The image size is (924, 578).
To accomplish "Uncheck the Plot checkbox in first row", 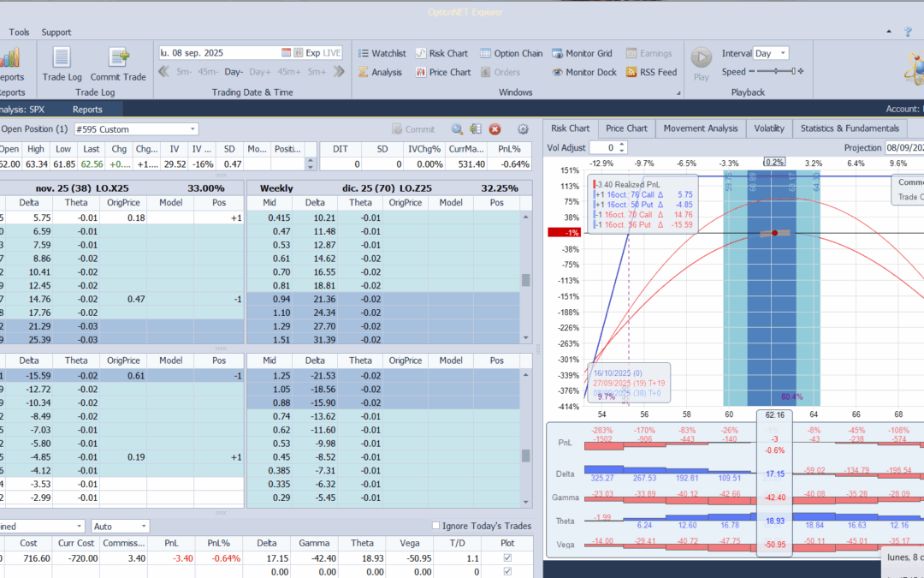I will point(509,558).
